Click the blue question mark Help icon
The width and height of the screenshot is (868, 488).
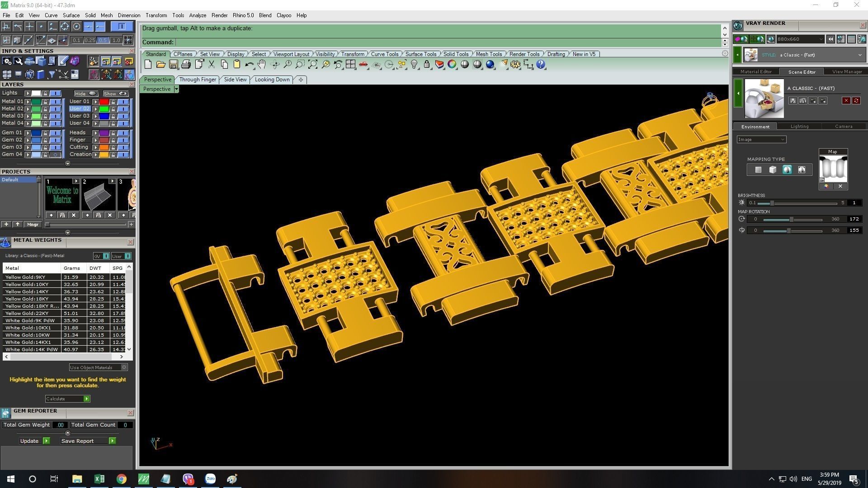[x=541, y=65]
